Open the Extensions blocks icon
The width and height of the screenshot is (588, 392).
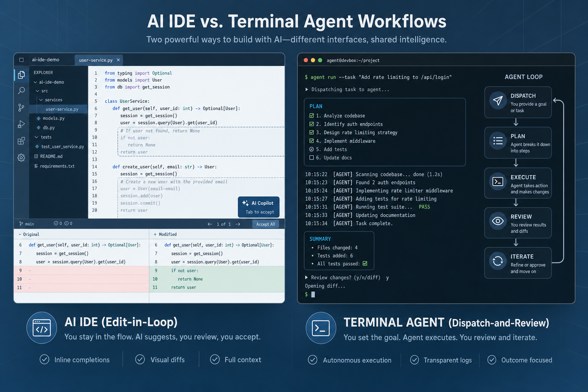tap(21, 141)
